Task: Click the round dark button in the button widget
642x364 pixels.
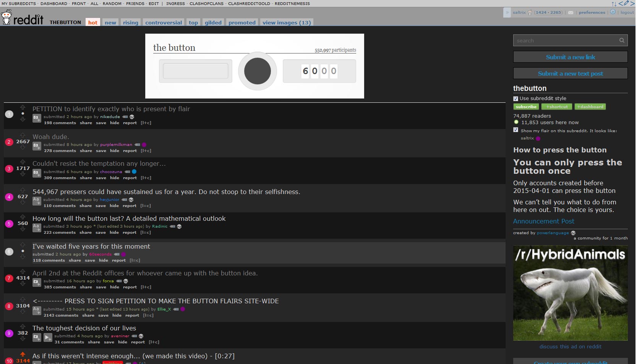Action: [x=257, y=71]
